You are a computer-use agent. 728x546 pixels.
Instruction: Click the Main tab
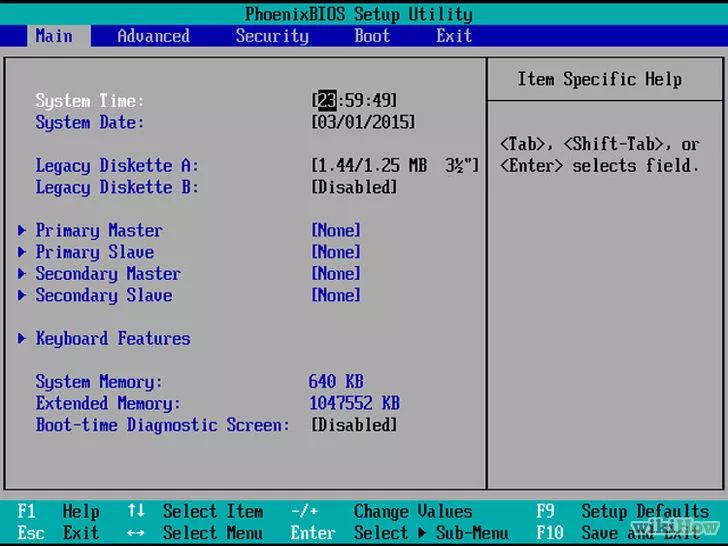pyautogui.click(x=54, y=36)
